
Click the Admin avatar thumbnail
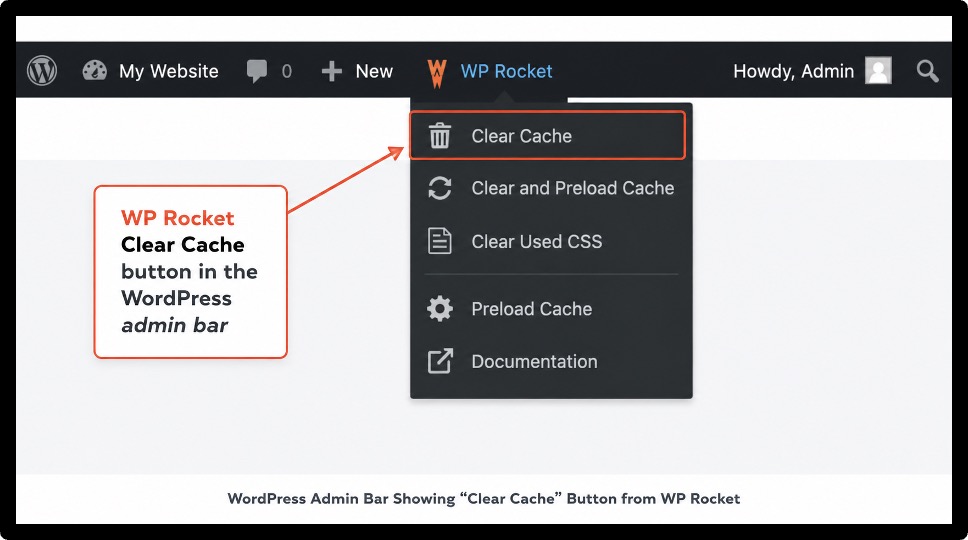coord(878,70)
